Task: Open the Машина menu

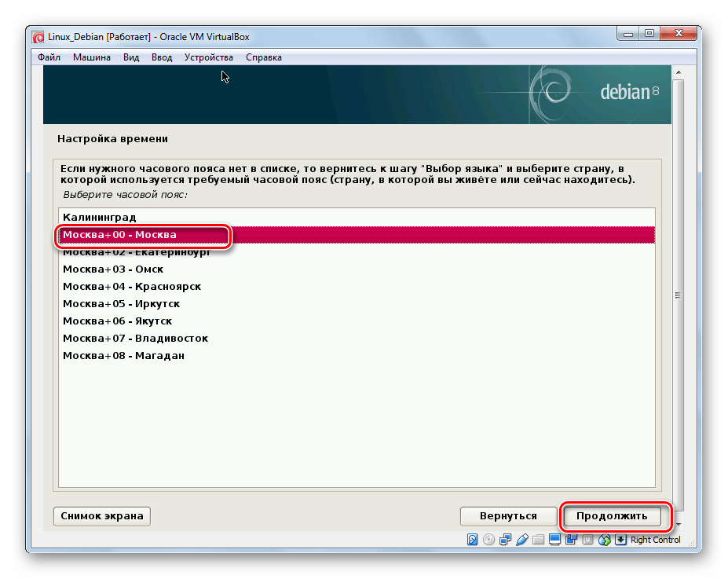Action: (x=92, y=57)
